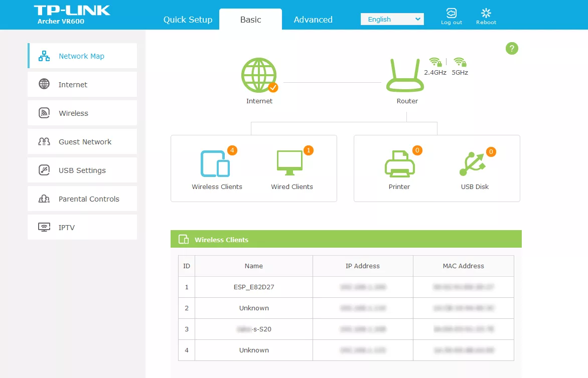The width and height of the screenshot is (588, 378).
Task: Select the Printer icon
Action: coord(400,164)
